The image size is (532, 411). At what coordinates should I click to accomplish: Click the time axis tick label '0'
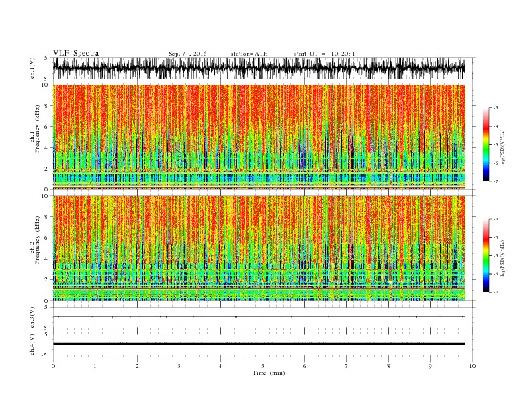tap(53, 366)
